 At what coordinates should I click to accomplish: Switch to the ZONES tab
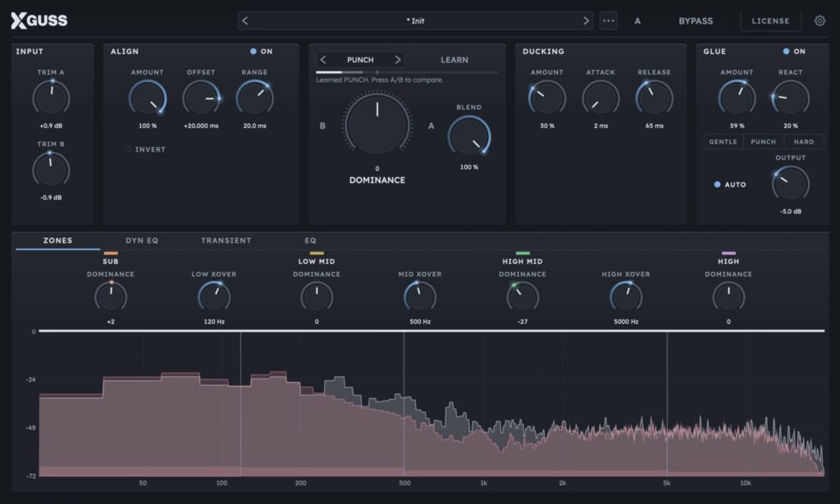click(x=58, y=241)
